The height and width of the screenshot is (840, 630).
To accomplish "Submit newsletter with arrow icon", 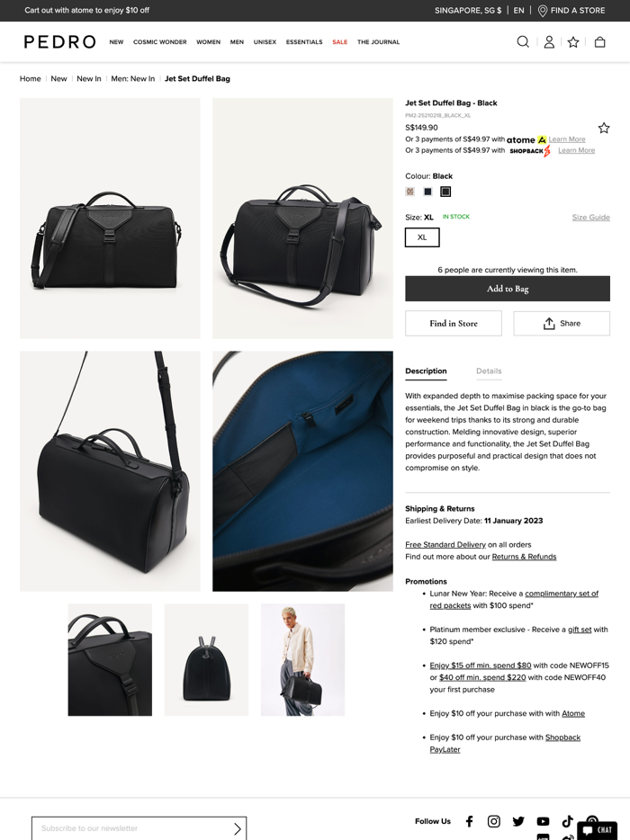I will point(237,829).
